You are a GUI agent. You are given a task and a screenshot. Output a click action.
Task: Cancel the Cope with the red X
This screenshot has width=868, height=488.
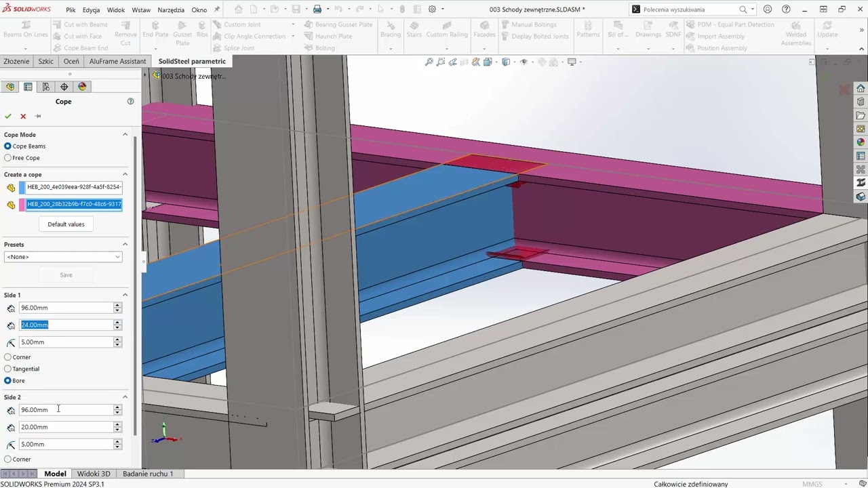click(23, 117)
